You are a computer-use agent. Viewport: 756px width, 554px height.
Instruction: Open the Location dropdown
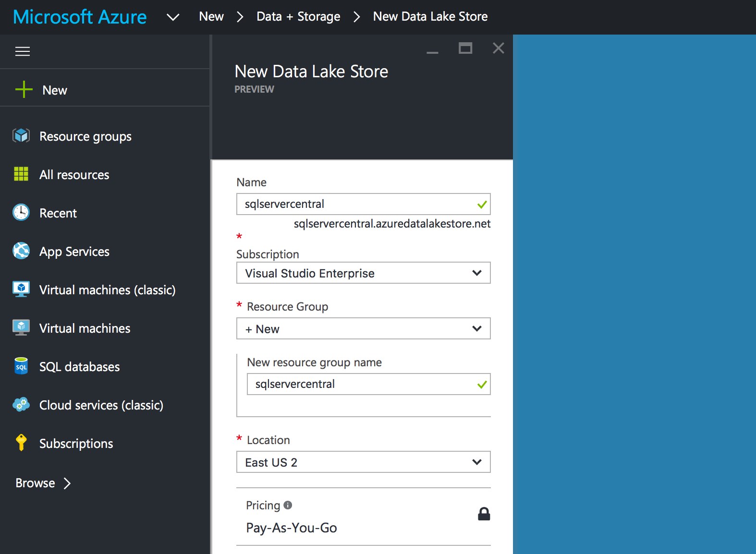click(363, 462)
